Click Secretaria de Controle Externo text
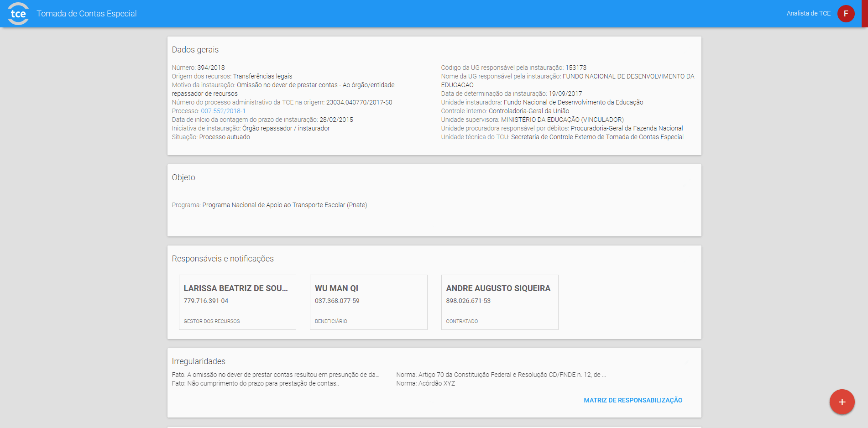The image size is (868, 428). pos(597,137)
